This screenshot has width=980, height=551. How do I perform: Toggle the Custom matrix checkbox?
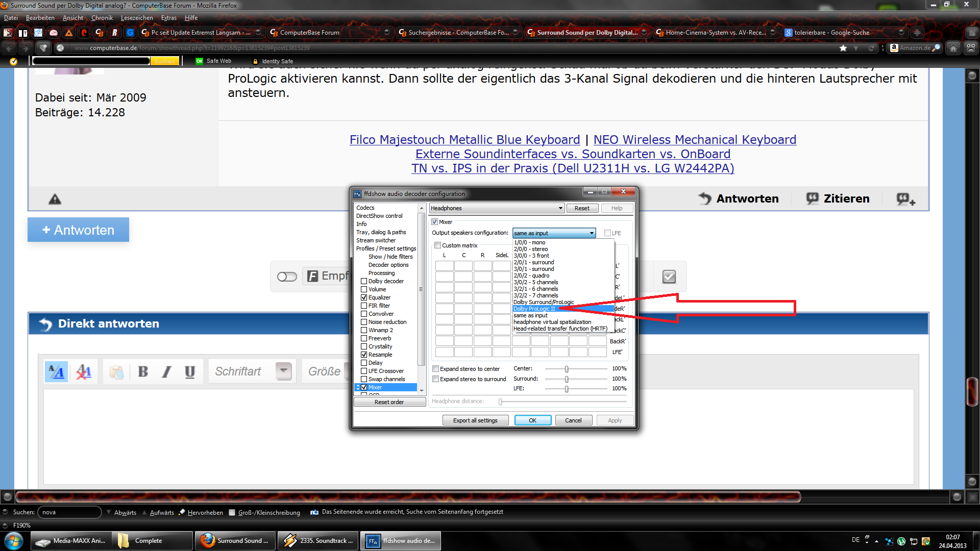coord(437,245)
